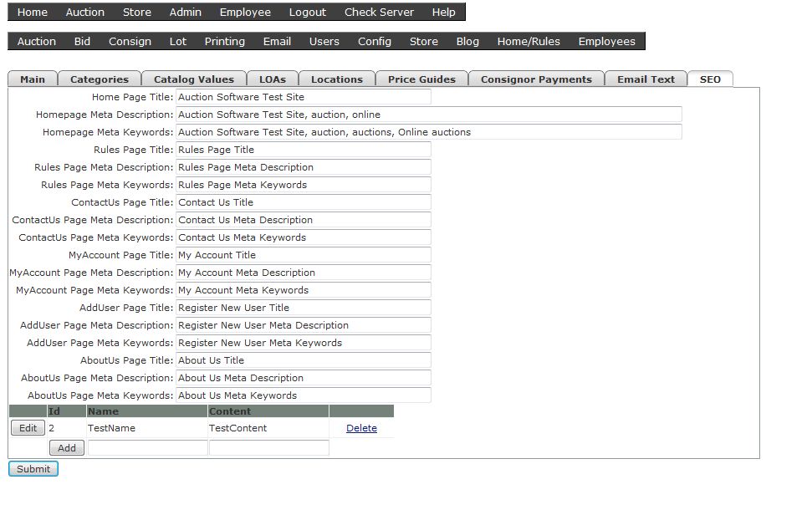Image resolution: width=812 pixels, height=515 pixels.
Task: Click the AboutUs Page Title field
Action: (x=304, y=361)
